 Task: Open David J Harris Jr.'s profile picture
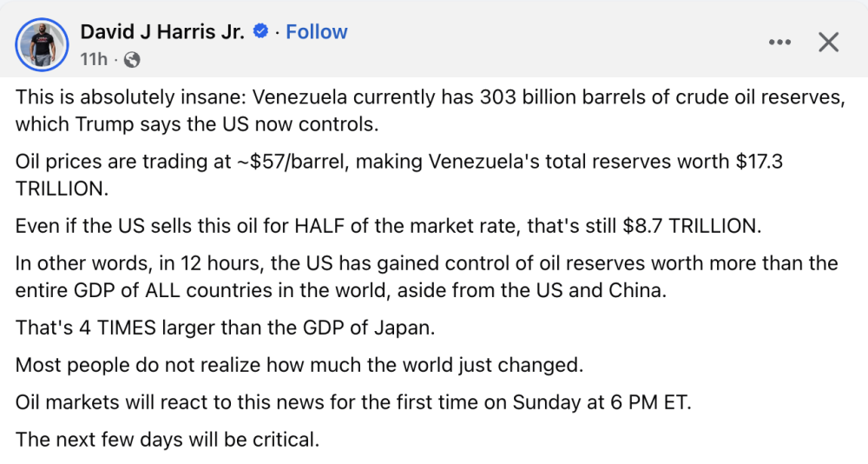[41, 43]
